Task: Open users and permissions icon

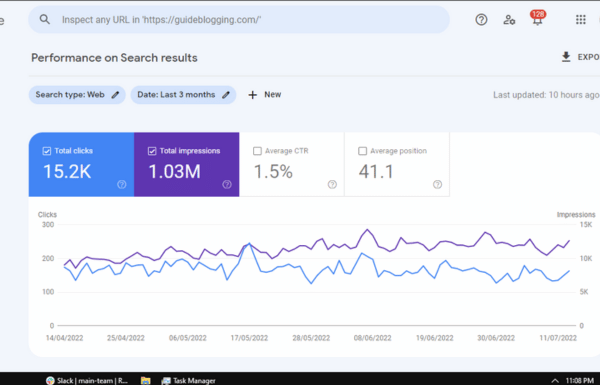Action: tap(509, 20)
